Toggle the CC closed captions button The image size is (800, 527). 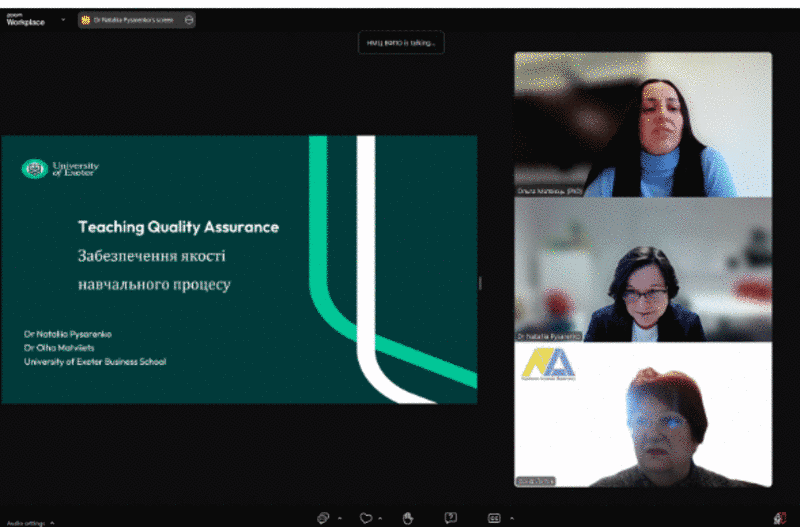coord(493,517)
